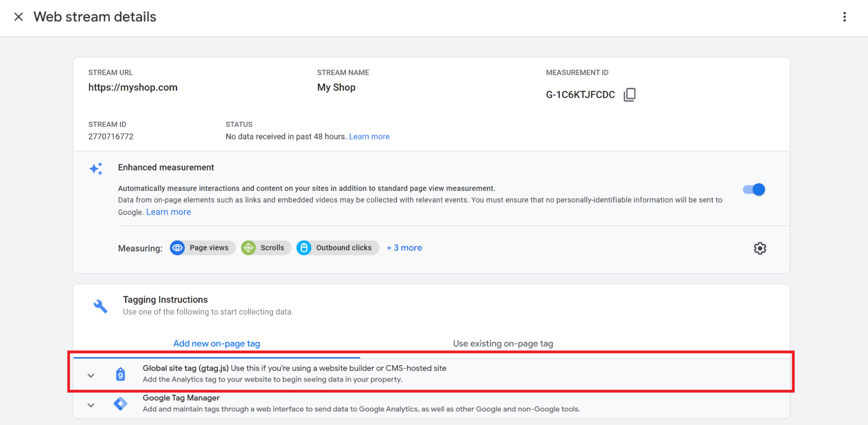
Task: Open the three-dot more options menu
Action: 844,17
